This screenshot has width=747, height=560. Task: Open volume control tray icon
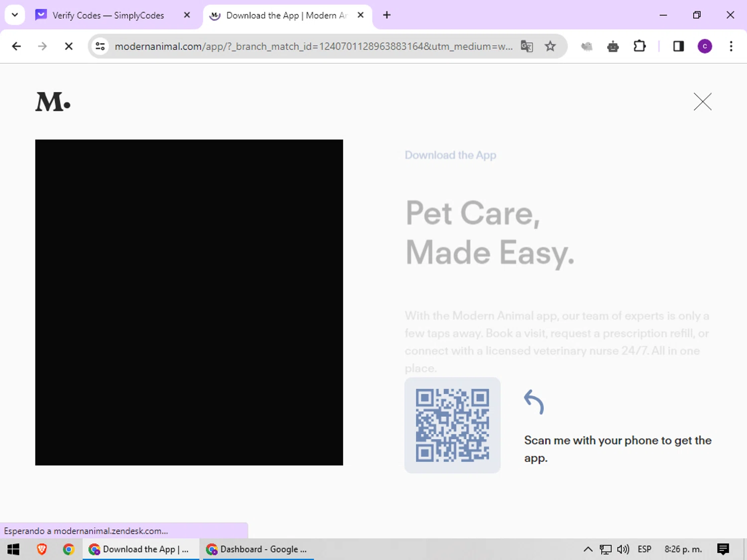[x=623, y=549]
